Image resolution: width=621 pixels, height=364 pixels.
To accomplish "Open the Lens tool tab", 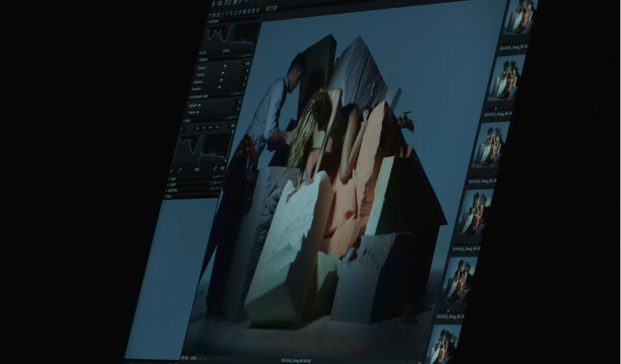I will [x=227, y=14].
